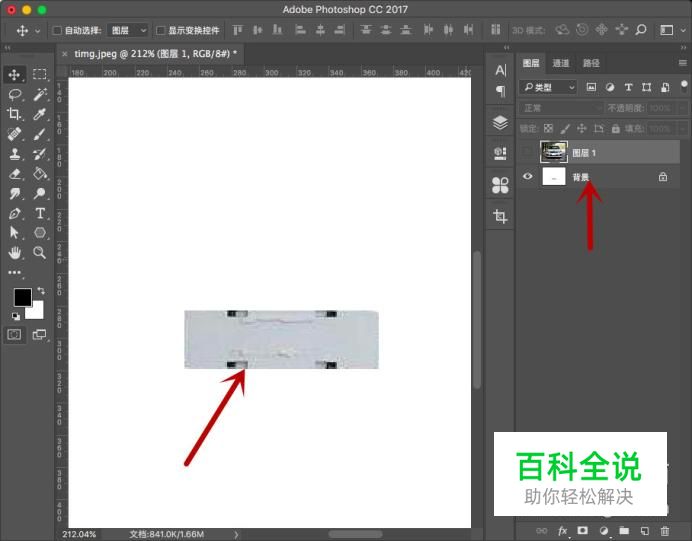Click the vertical canvas scrollbar
Image resolution: width=692 pixels, height=541 pixels.
pyautogui.click(x=477, y=319)
